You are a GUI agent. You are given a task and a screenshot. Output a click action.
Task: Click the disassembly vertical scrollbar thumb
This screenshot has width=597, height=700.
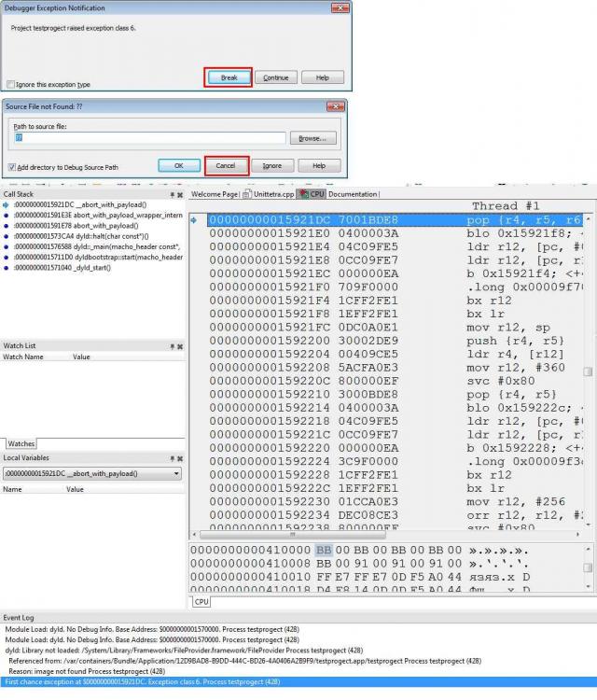point(588,371)
